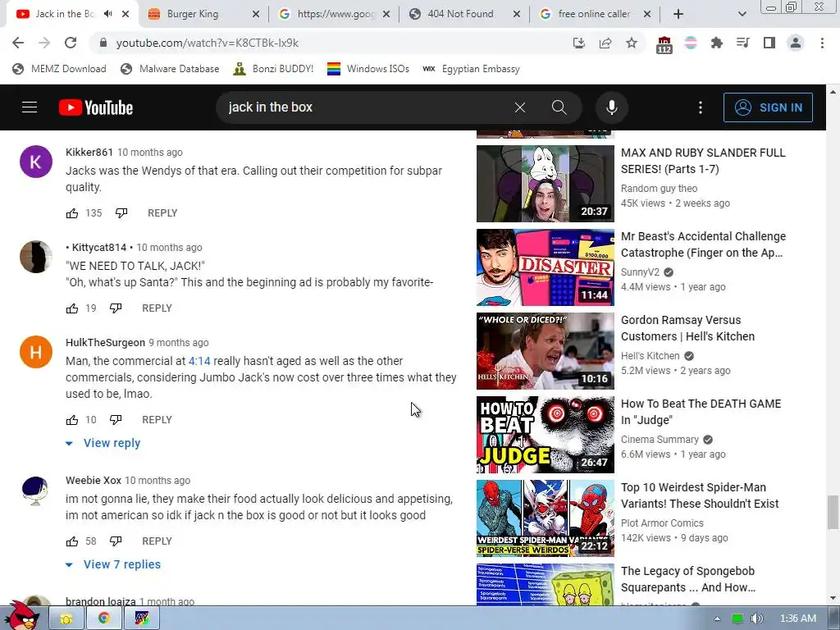
Task: Click the page vertical scrollbar thumb
Action: (x=833, y=512)
